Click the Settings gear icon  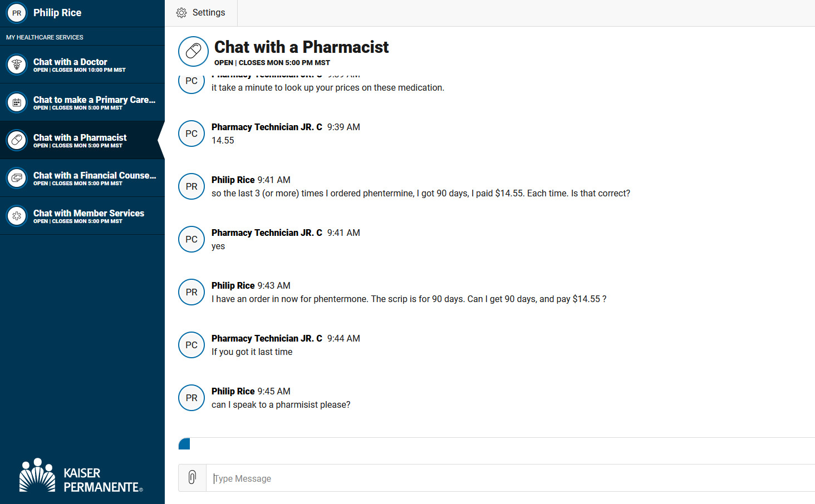pyautogui.click(x=181, y=13)
